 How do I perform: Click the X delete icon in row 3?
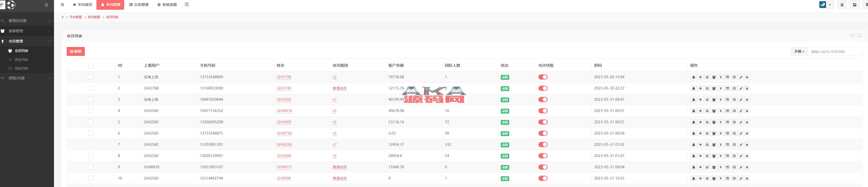coord(747,100)
